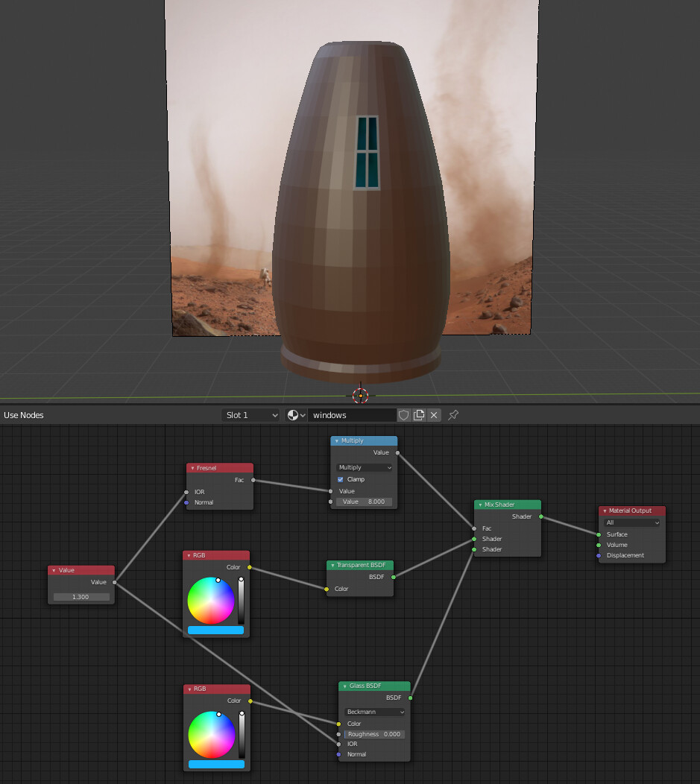The height and width of the screenshot is (784, 700).
Task: Click the Surface input socket on Material Output
Action: point(600,534)
